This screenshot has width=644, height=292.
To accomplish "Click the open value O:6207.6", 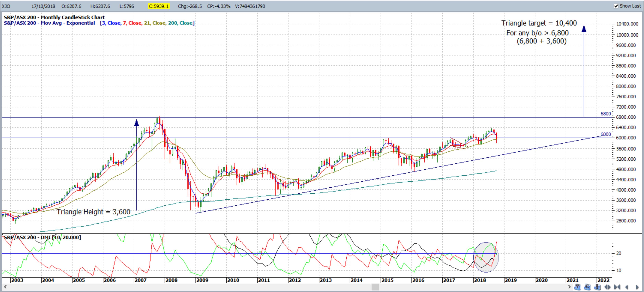I will pos(71,6).
